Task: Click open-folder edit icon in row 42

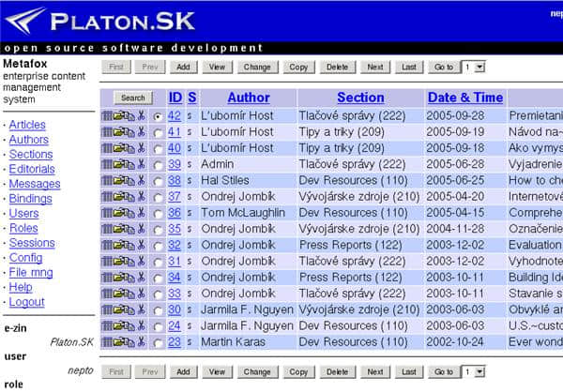Action: pos(119,115)
